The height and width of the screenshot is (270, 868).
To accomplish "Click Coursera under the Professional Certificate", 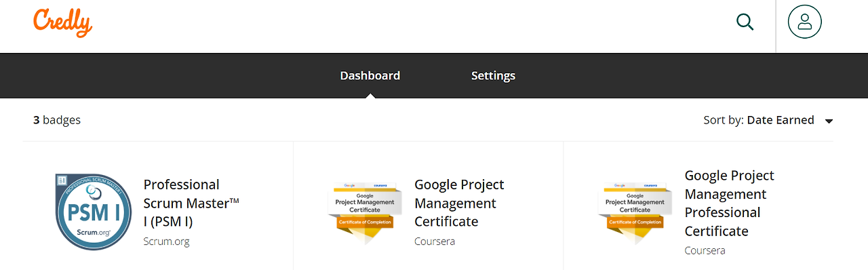I will 705,250.
